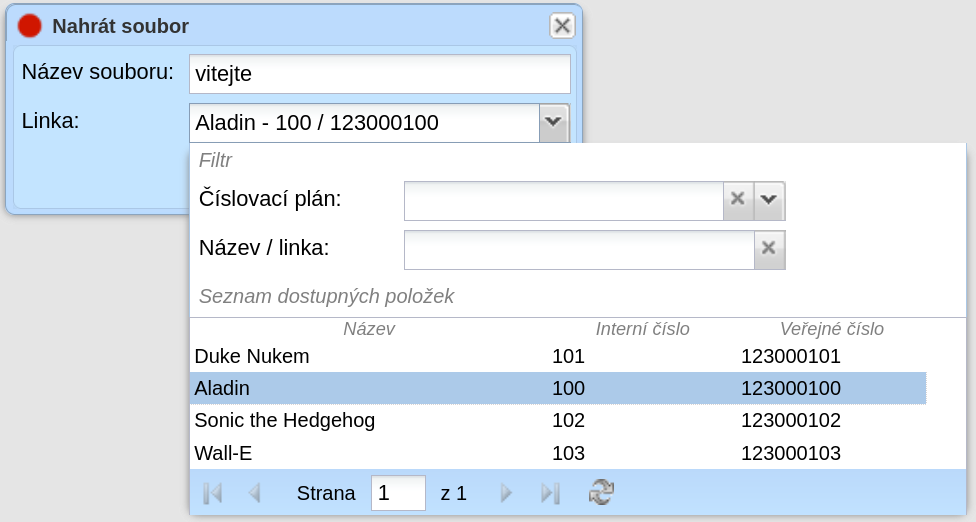The height and width of the screenshot is (522, 976).
Task: Click the Číslovací plán input field
Action: [563, 200]
